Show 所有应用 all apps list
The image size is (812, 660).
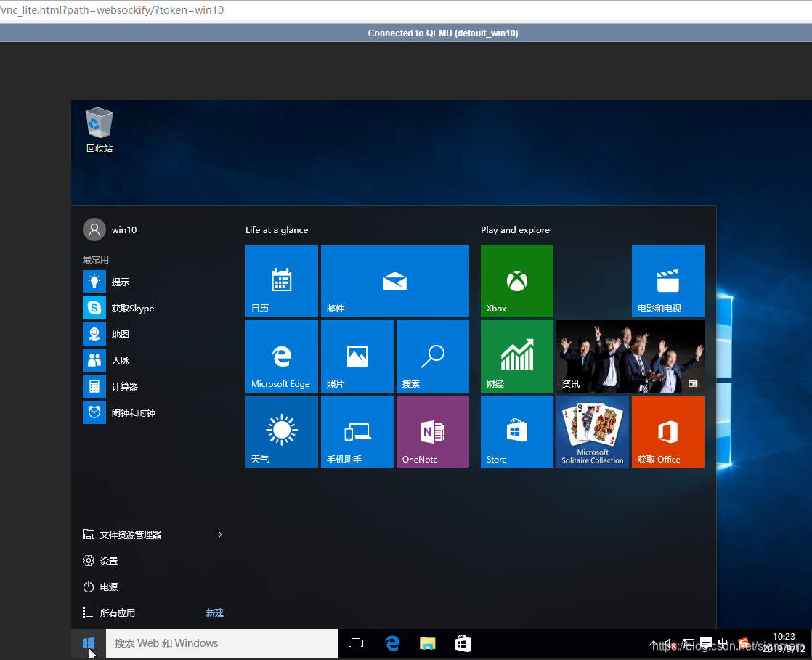click(x=109, y=613)
